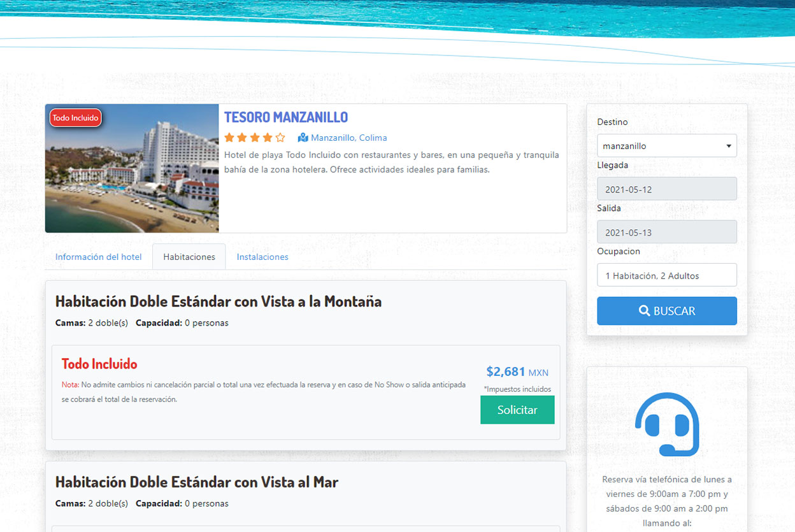Select the Habitaciones tab
795x532 pixels.
pyautogui.click(x=189, y=257)
